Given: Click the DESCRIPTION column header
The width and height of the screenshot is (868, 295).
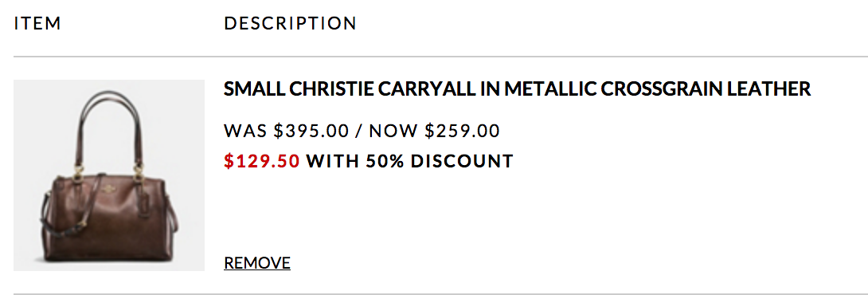Looking at the screenshot, I should [x=291, y=23].
